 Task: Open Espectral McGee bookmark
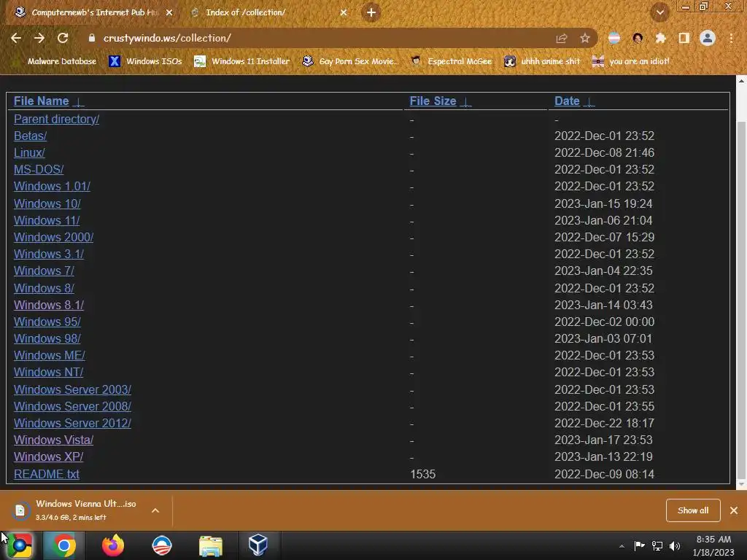[451, 61]
